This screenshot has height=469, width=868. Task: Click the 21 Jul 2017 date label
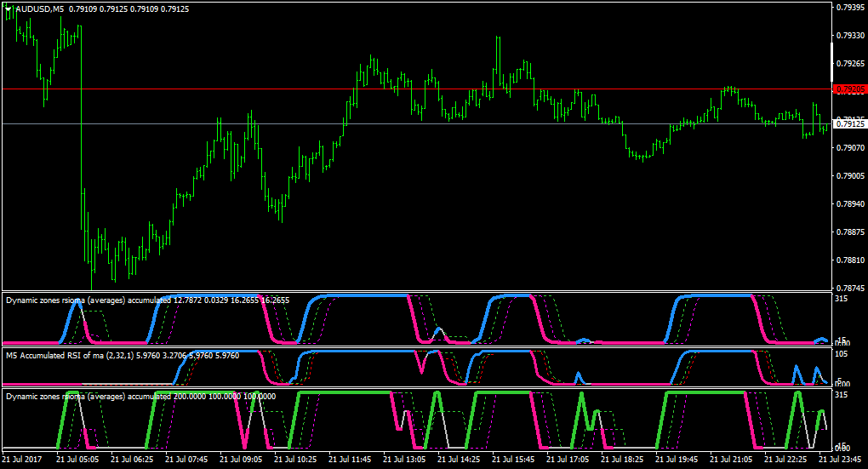21,459
